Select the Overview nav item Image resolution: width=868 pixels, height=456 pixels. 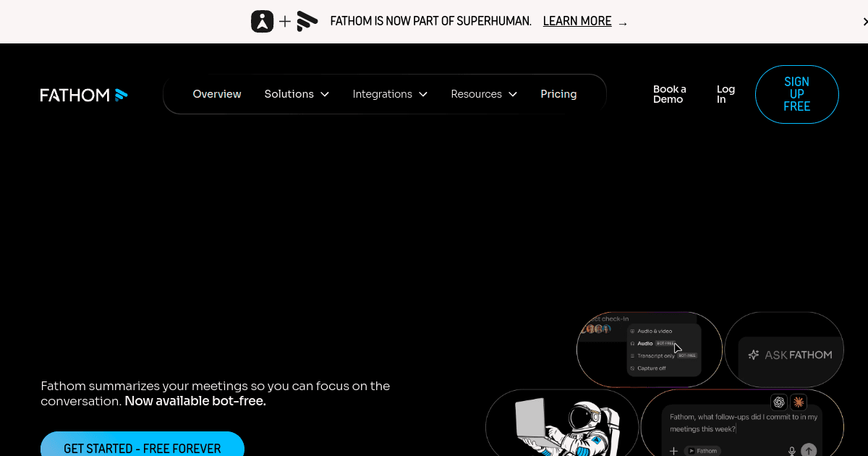(217, 94)
